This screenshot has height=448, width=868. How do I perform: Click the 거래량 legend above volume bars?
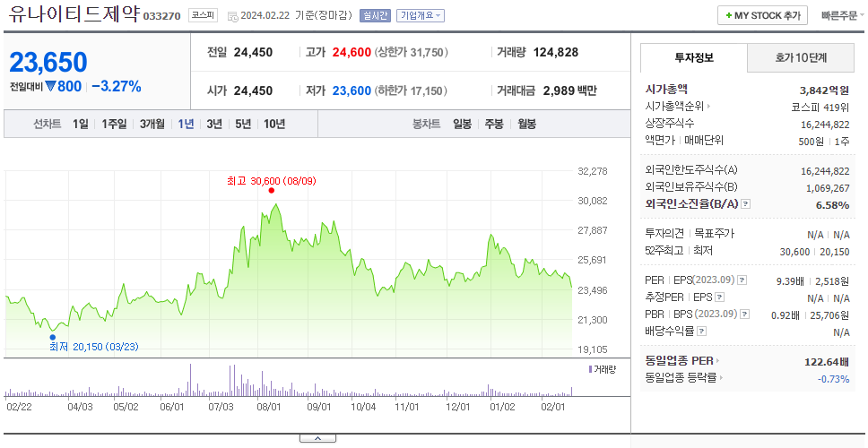603,369
